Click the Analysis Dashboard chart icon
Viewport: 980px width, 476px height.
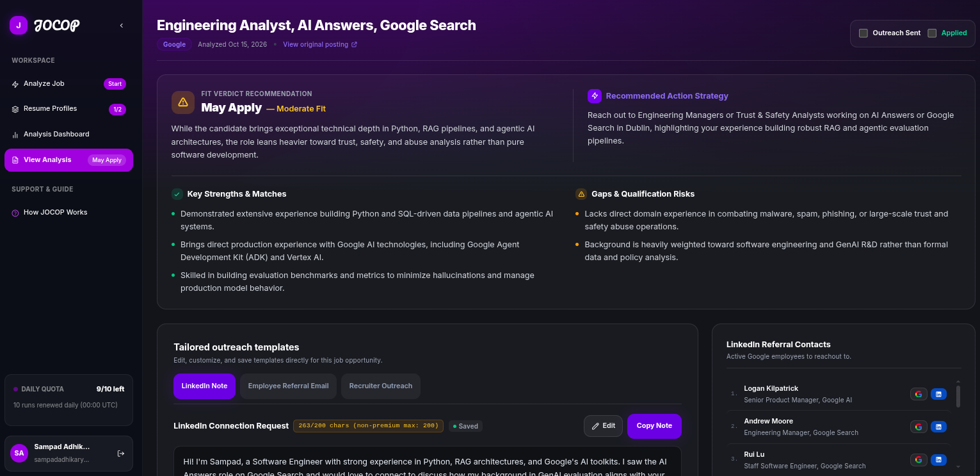tap(15, 135)
